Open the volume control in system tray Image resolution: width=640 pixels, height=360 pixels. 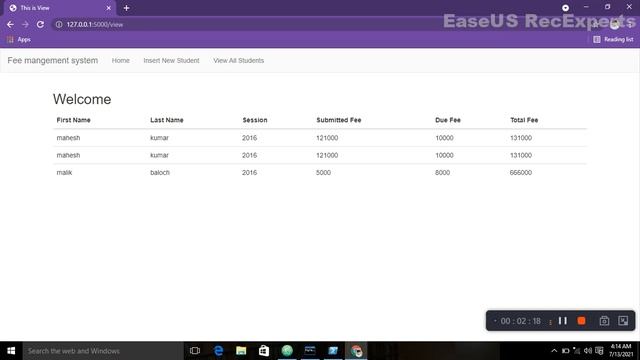click(588, 351)
